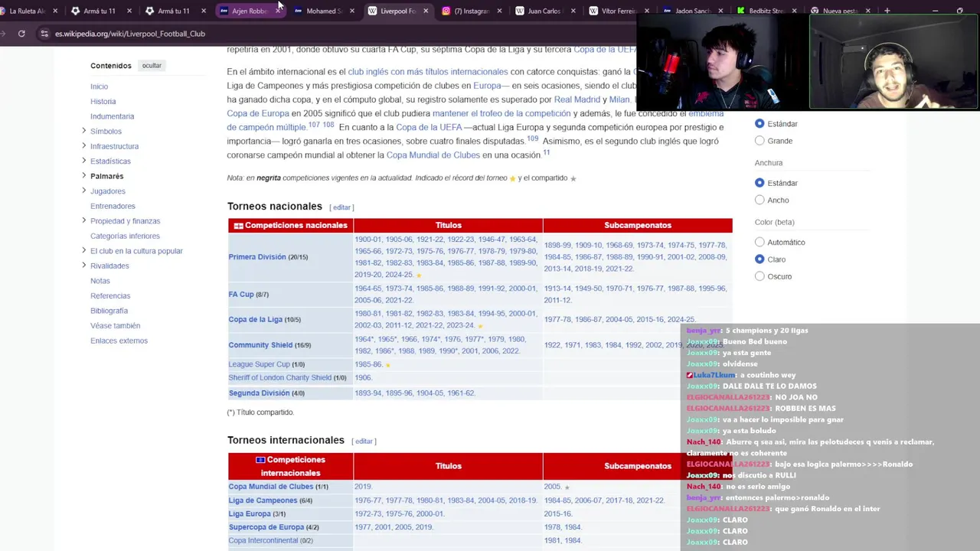The height and width of the screenshot is (551, 980).
Task: Close the Arjen Robben tab
Action: pyautogui.click(x=277, y=11)
